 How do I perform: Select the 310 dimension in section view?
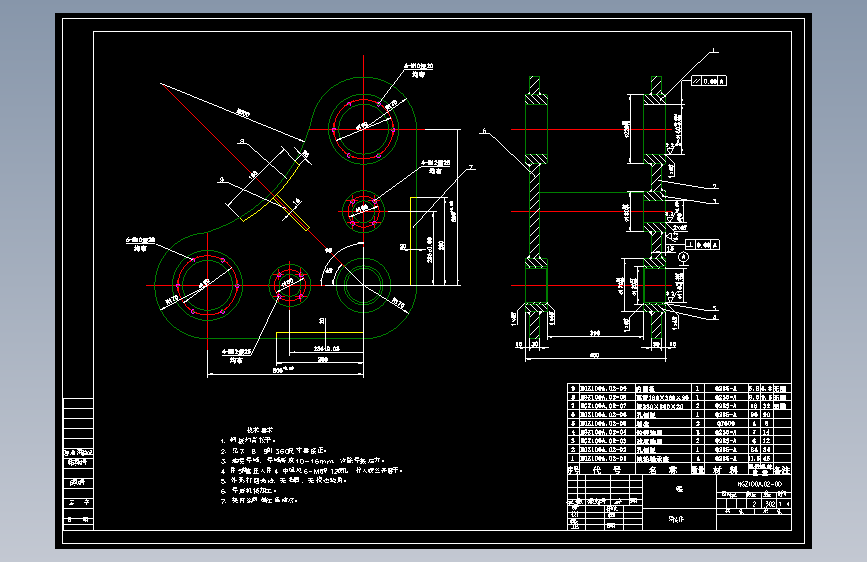coord(594,333)
